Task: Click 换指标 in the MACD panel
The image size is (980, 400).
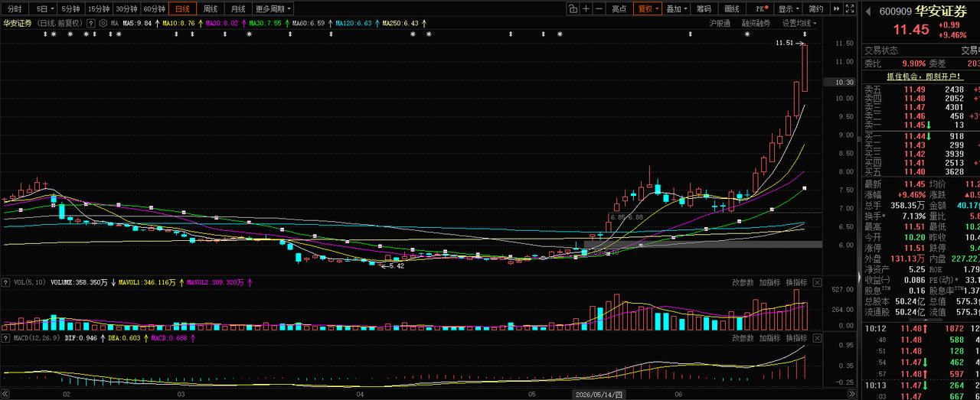Action: [796, 337]
